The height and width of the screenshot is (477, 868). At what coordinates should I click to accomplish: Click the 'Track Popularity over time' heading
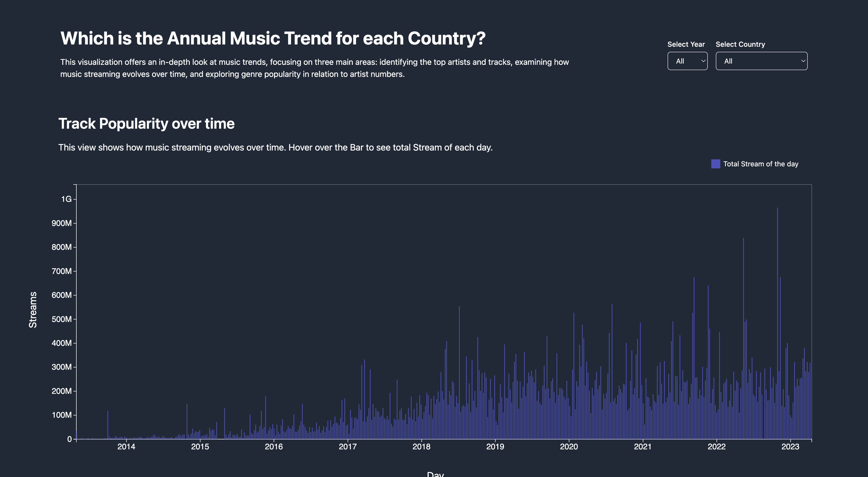coord(147,124)
